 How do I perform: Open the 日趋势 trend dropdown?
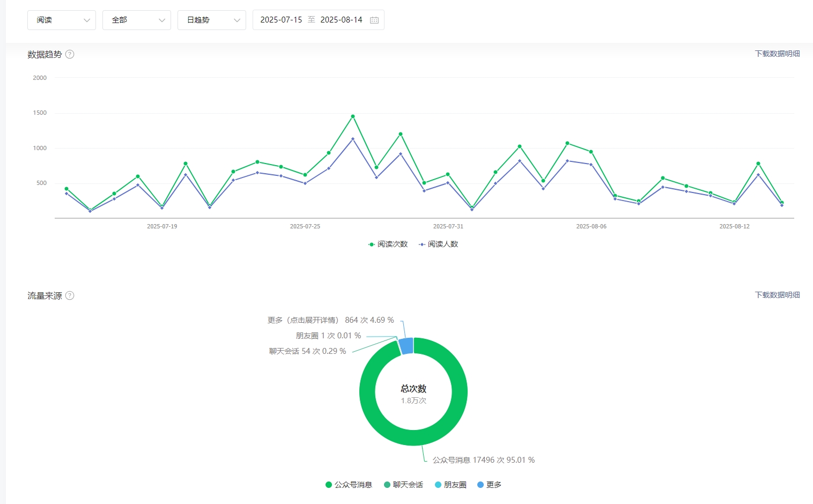click(x=212, y=20)
